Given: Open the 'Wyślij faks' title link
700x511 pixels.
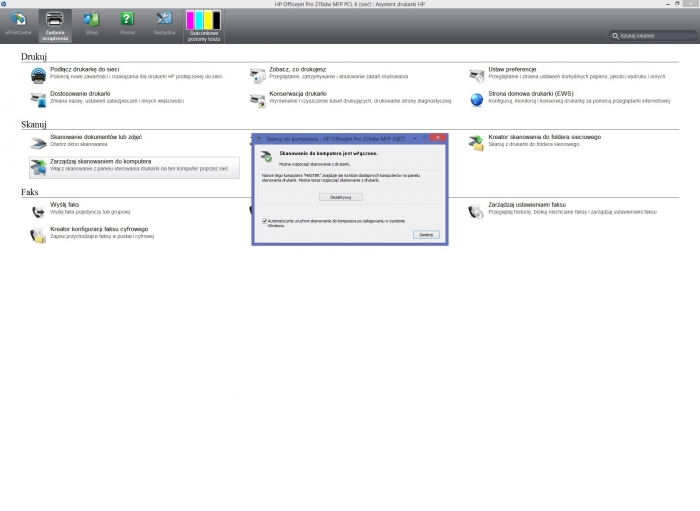Looking at the screenshot, I should pyautogui.click(x=65, y=205).
